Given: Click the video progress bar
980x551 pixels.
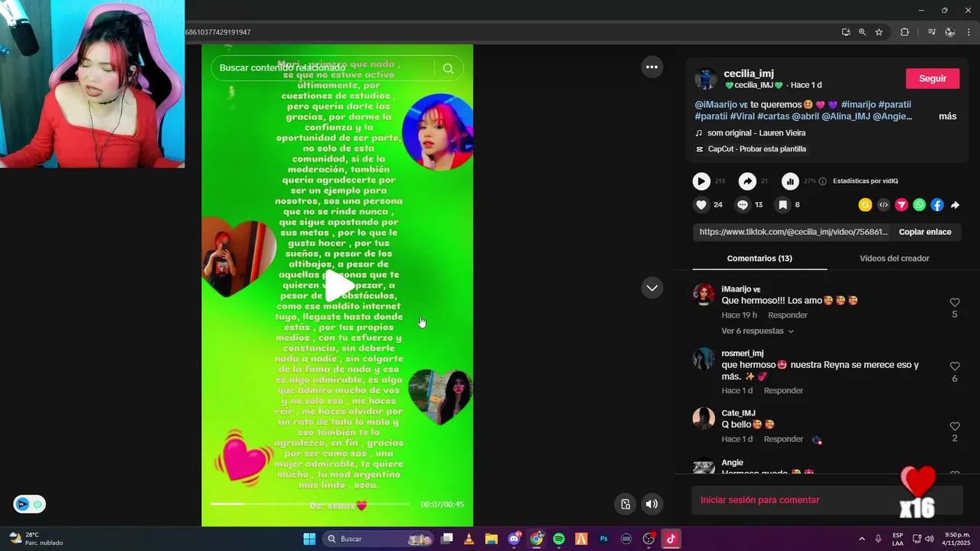Looking at the screenshot, I should 310,504.
